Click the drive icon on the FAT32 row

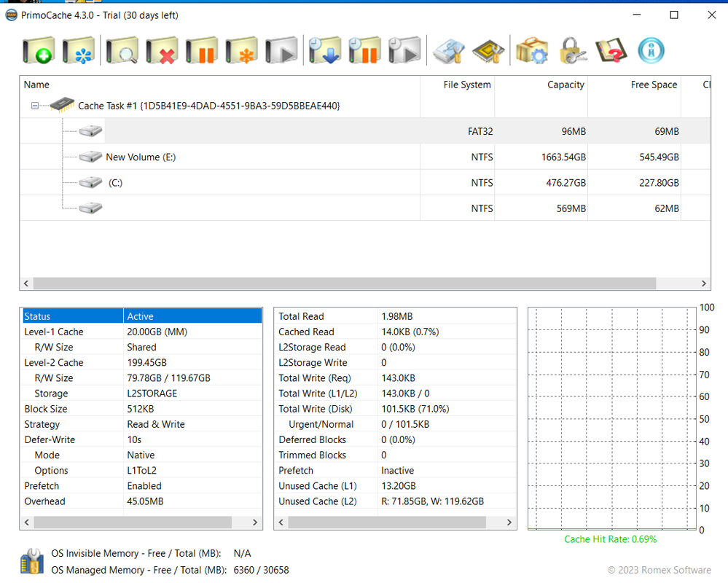pos(90,131)
